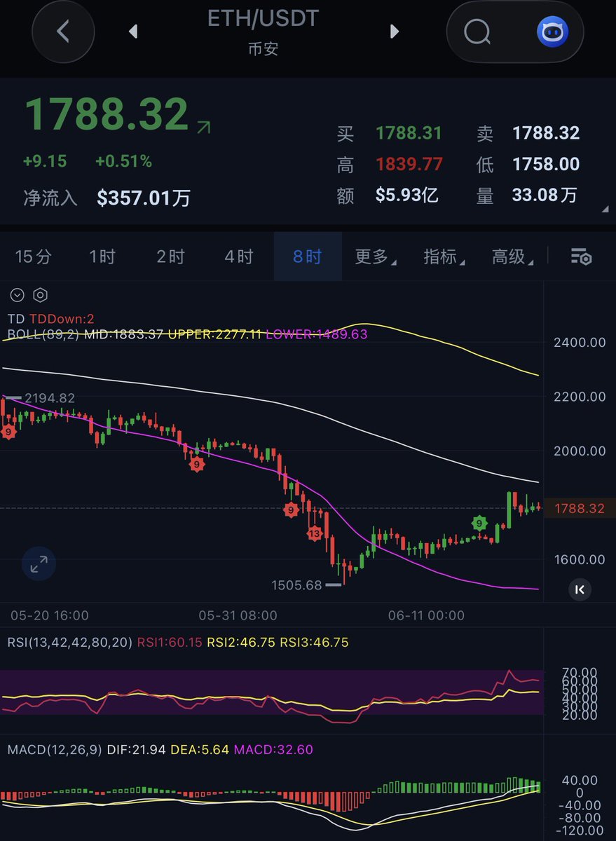This screenshot has height=841, width=616.
Task: Jump to the latest candle icon
Action: click(x=580, y=589)
